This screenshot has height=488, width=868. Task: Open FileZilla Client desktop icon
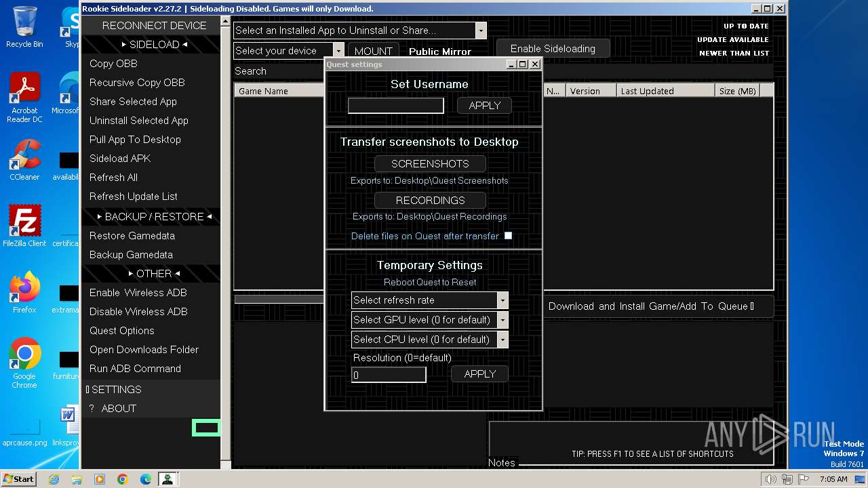(24, 226)
